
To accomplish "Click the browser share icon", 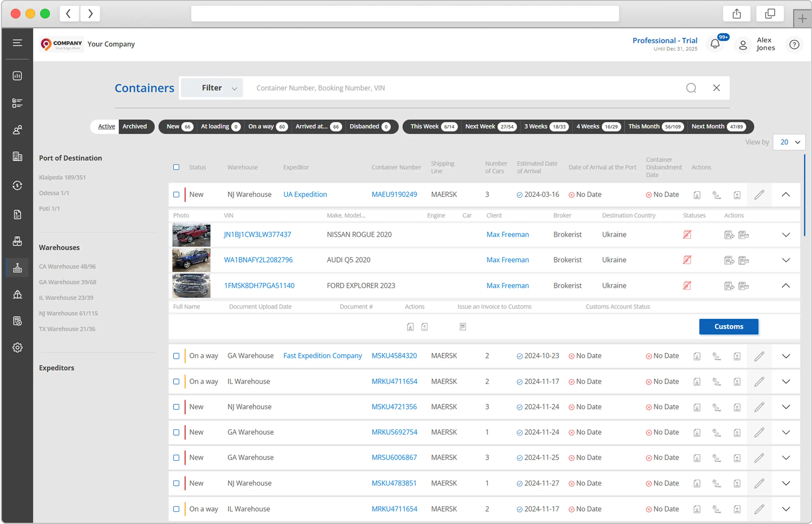I will [737, 14].
